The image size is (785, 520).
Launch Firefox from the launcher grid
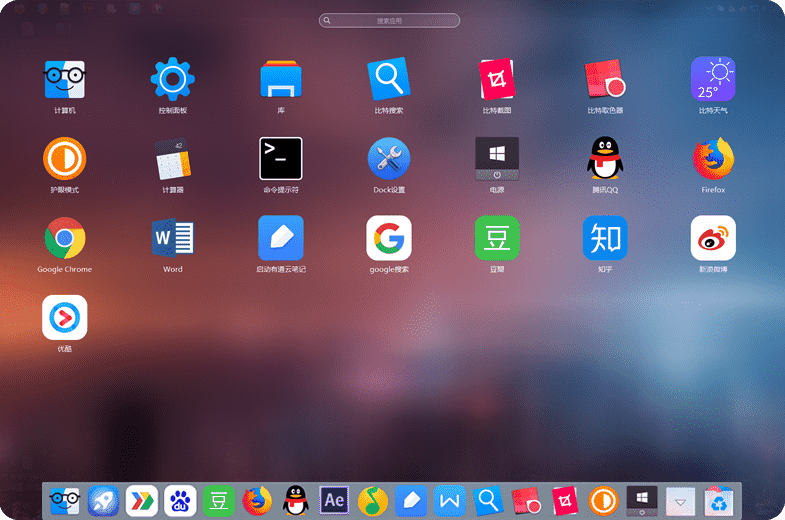(713, 158)
